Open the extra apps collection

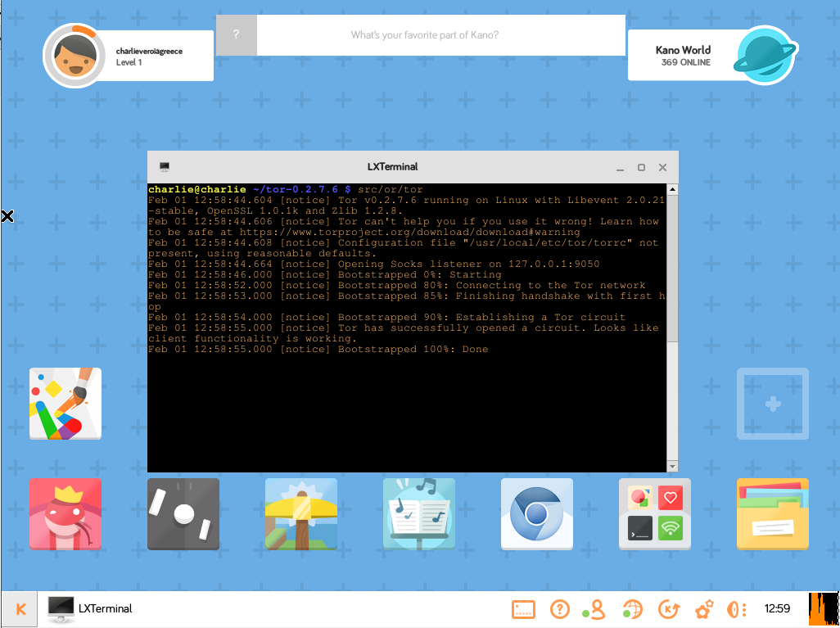(x=655, y=513)
